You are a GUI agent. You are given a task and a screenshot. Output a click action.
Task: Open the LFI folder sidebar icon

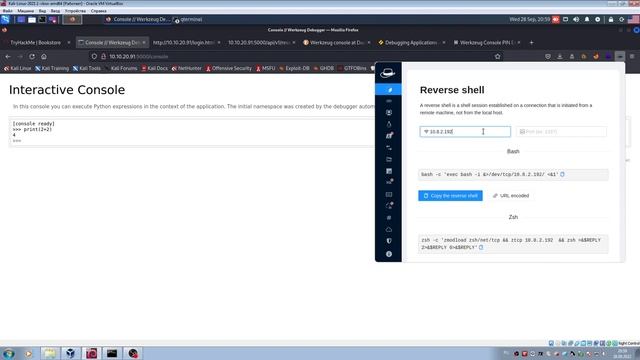389,159
